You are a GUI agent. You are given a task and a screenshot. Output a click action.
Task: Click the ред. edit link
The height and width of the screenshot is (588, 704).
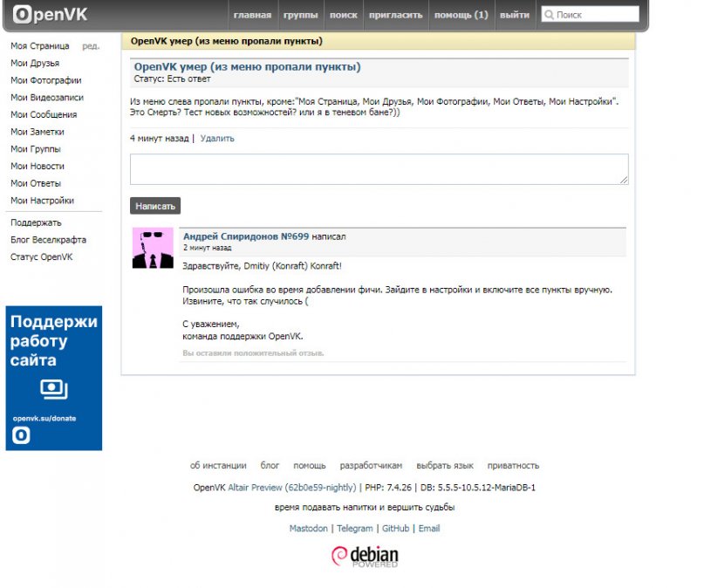[91, 45]
